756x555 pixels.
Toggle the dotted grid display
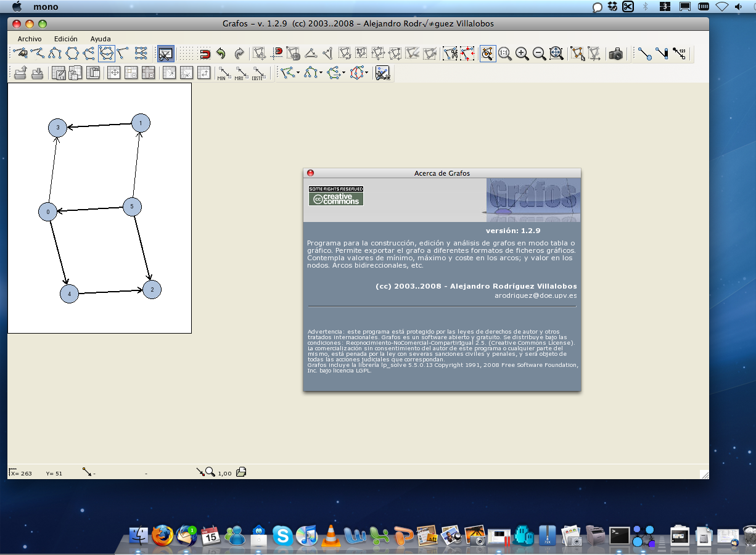pos(186,54)
